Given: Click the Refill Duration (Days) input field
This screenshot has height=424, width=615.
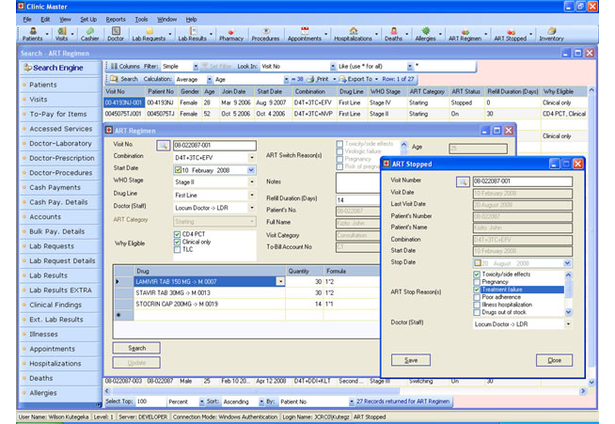Looking at the screenshot, I should (x=358, y=200).
